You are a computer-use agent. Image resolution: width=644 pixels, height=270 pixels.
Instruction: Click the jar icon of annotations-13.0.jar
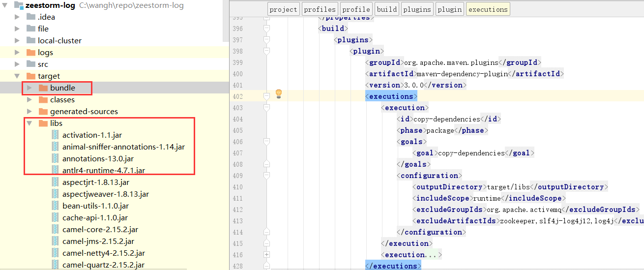click(x=55, y=158)
